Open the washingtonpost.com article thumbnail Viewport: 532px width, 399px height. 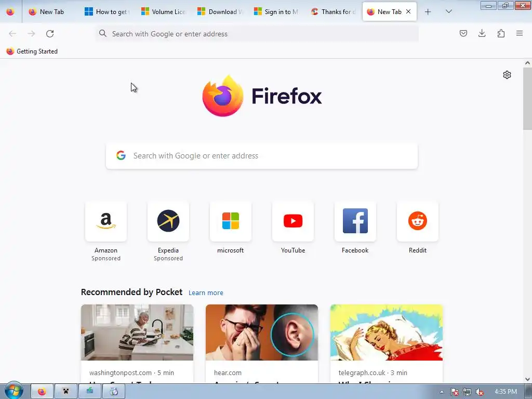coord(137,332)
